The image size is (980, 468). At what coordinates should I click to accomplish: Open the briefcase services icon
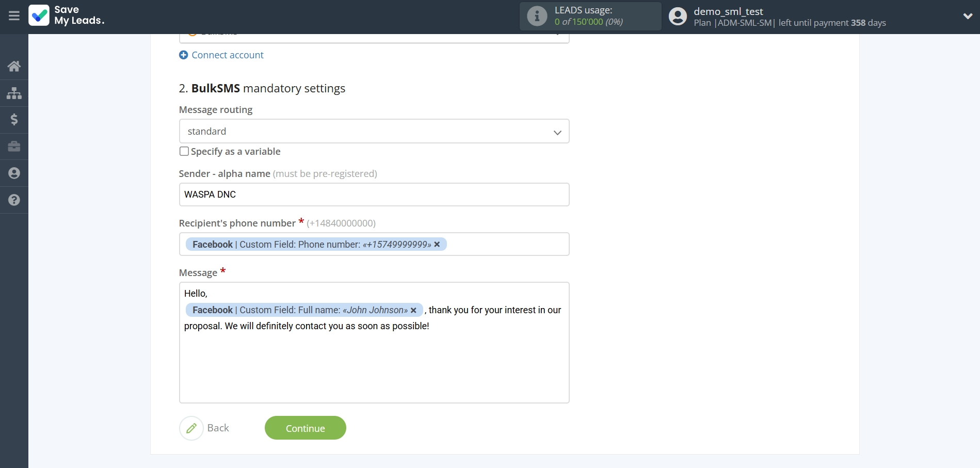[x=14, y=147]
